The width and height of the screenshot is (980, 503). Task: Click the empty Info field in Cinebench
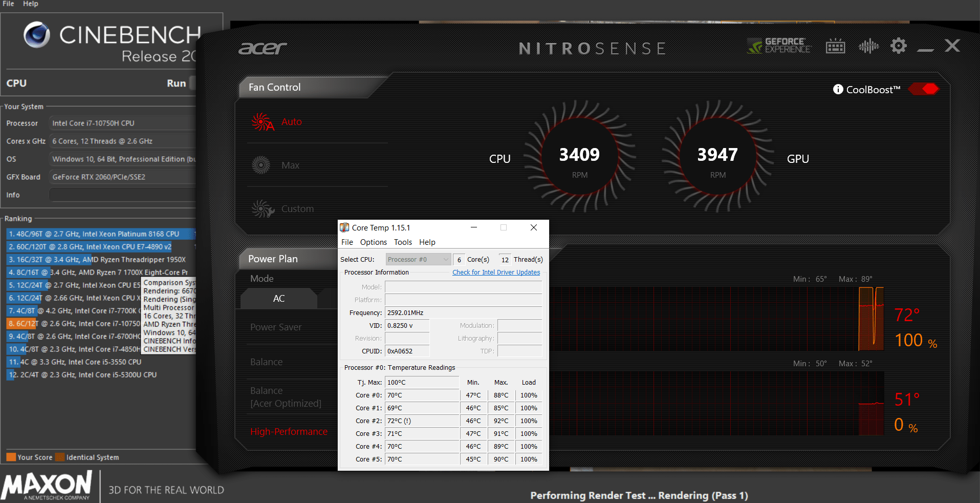tap(122, 195)
